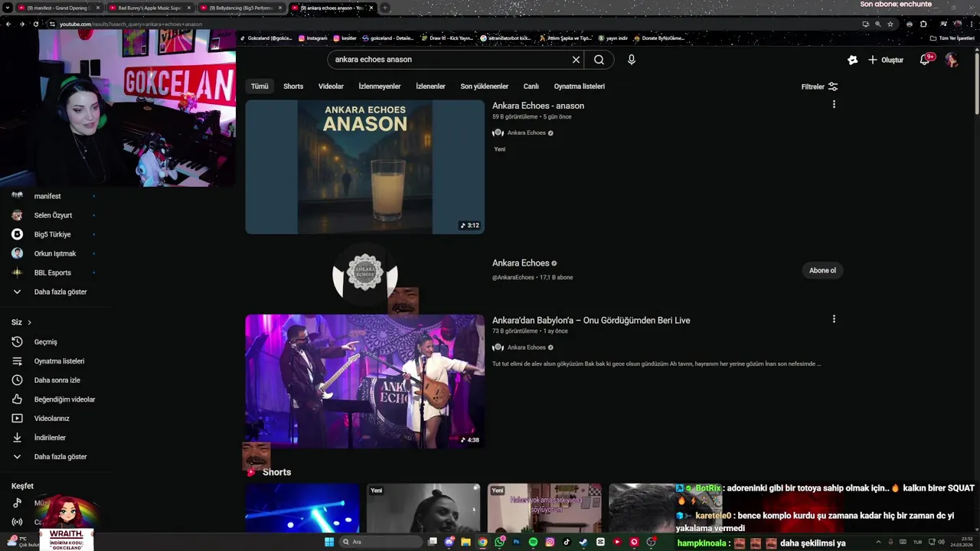Open the Filtreler filter options
Image resolution: width=980 pixels, height=551 pixels.
click(x=819, y=86)
